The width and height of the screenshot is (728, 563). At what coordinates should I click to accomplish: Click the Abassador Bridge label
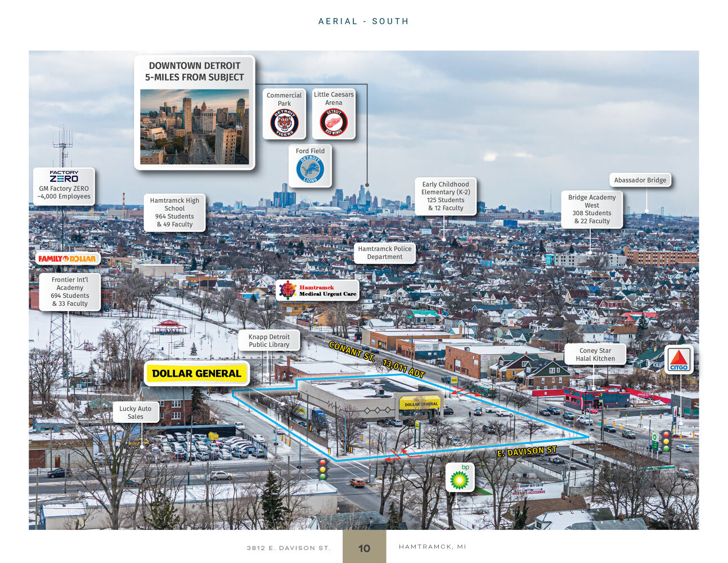tap(640, 180)
